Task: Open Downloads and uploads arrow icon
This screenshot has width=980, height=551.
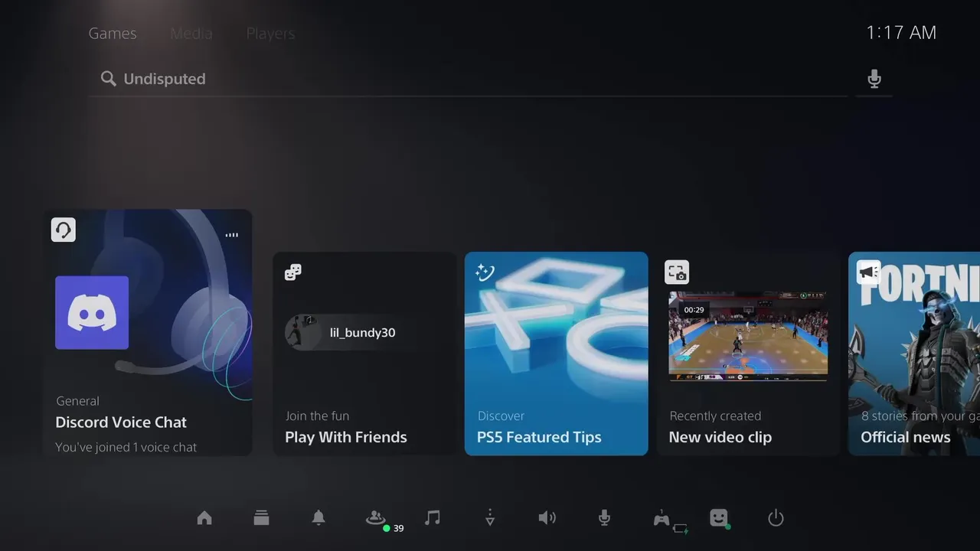Action: [x=490, y=518]
